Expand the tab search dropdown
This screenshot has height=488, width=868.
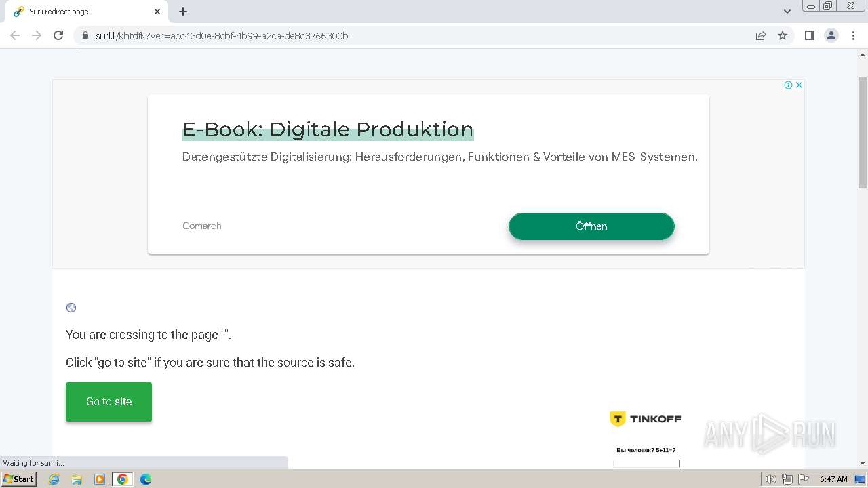coord(787,12)
